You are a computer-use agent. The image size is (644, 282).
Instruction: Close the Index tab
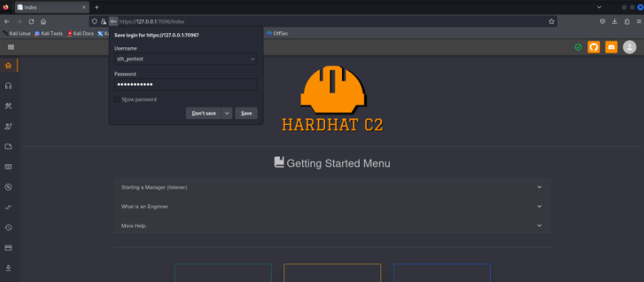coord(84,7)
